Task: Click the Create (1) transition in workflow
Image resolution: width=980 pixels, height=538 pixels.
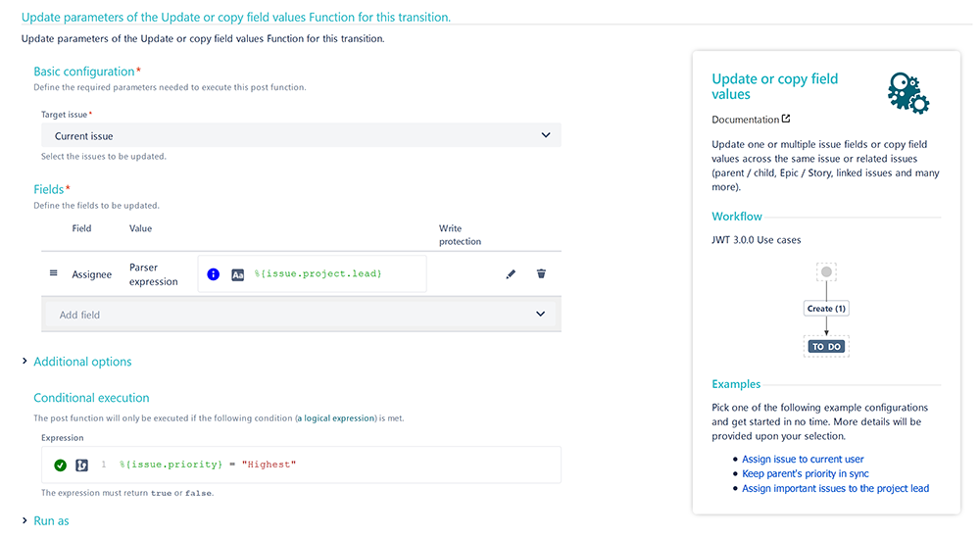Action: pos(826,309)
